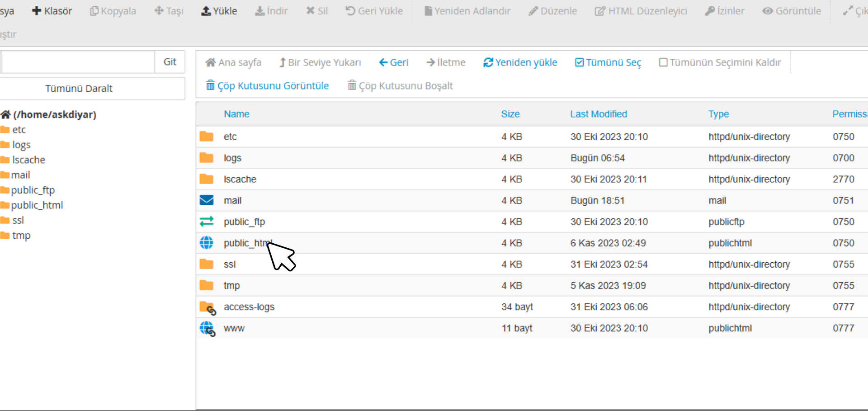Viewport: 868px width, 411px height.
Task: Click the Düzenle edit toolbar button
Action: point(552,11)
